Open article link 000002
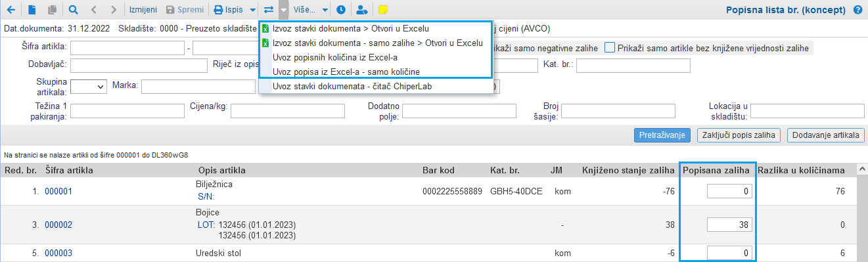The width and height of the screenshot is (868, 262). [x=58, y=225]
